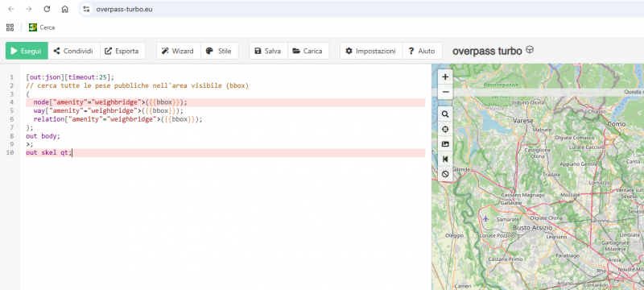Reload the page
Viewport: 644px width, 290px height.
pyautogui.click(x=47, y=9)
